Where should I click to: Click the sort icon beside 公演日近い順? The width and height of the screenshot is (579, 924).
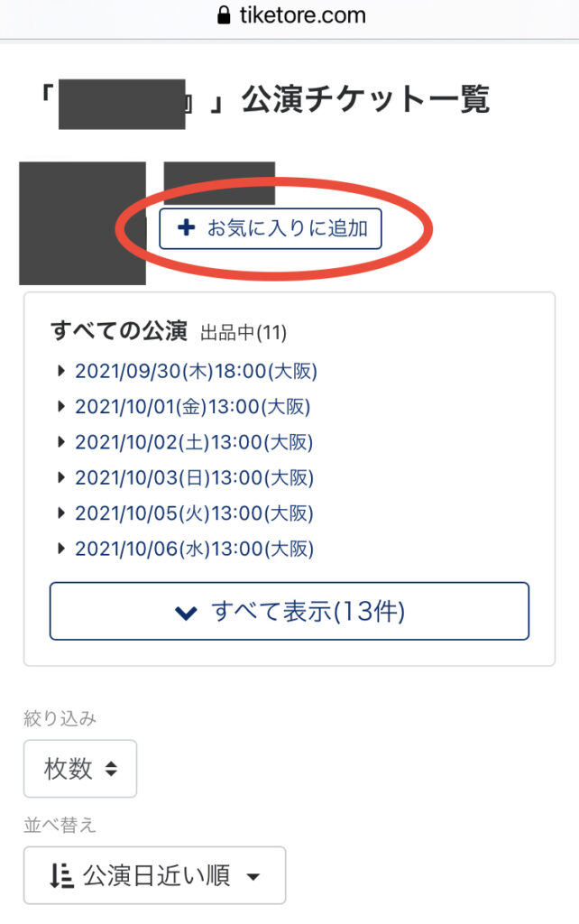[x=61, y=875]
